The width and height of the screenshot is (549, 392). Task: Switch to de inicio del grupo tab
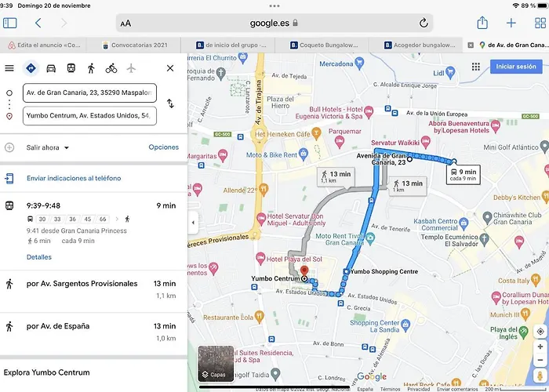click(x=231, y=45)
